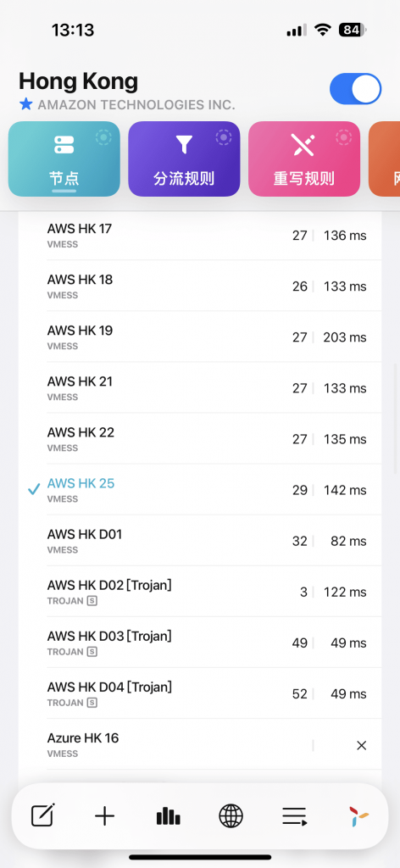Select node AWS HK D01

(x=200, y=541)
